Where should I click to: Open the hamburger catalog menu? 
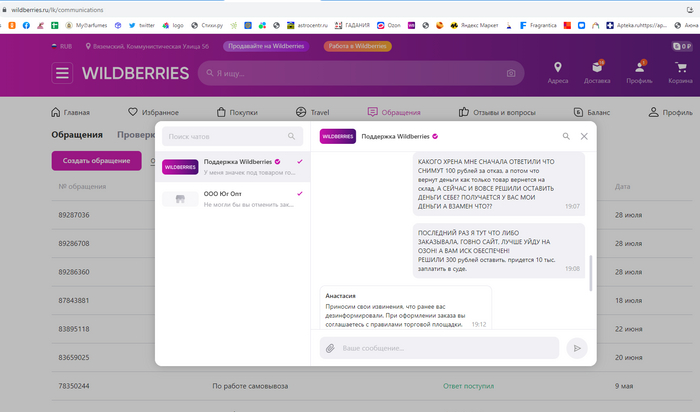(x=62, y=73)
